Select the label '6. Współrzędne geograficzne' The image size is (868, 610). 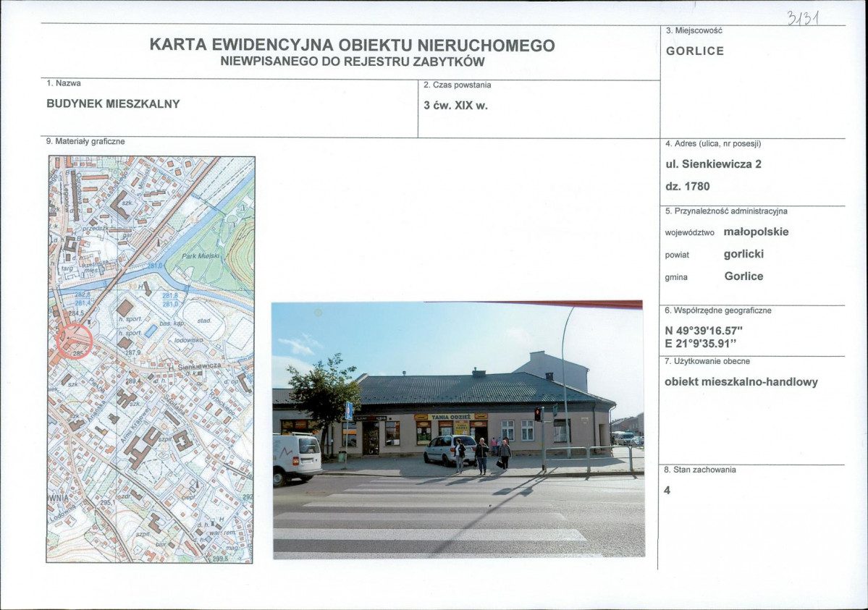click(718, 310)
